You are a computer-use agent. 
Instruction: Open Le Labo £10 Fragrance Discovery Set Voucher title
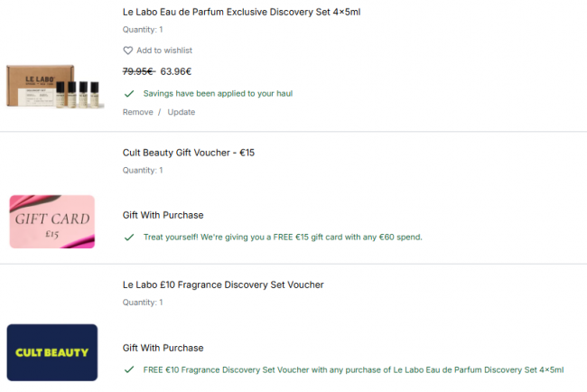(223, 285)
